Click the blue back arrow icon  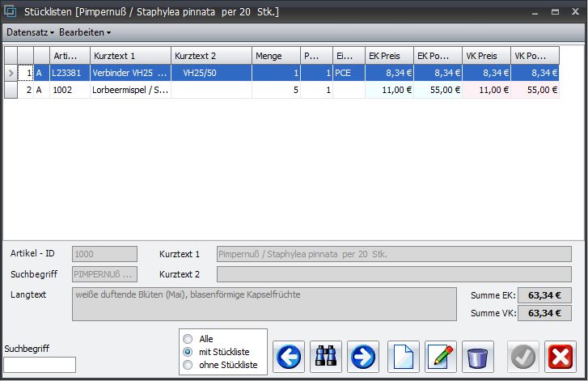coord(289,357)
